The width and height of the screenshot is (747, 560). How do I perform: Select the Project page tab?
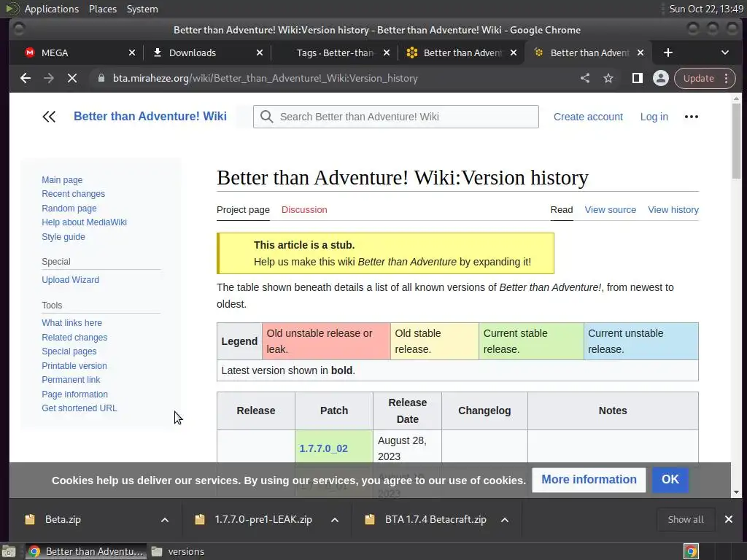click(243, 210)
